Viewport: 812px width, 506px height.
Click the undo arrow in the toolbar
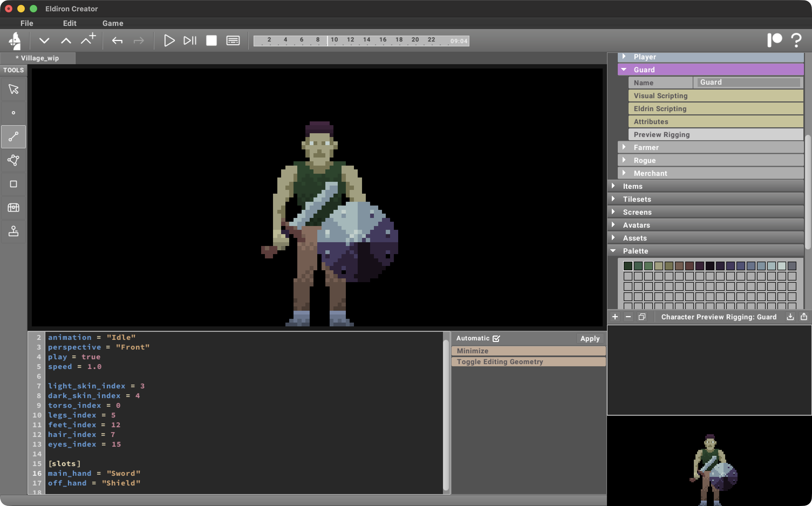(x=117, y=40)
